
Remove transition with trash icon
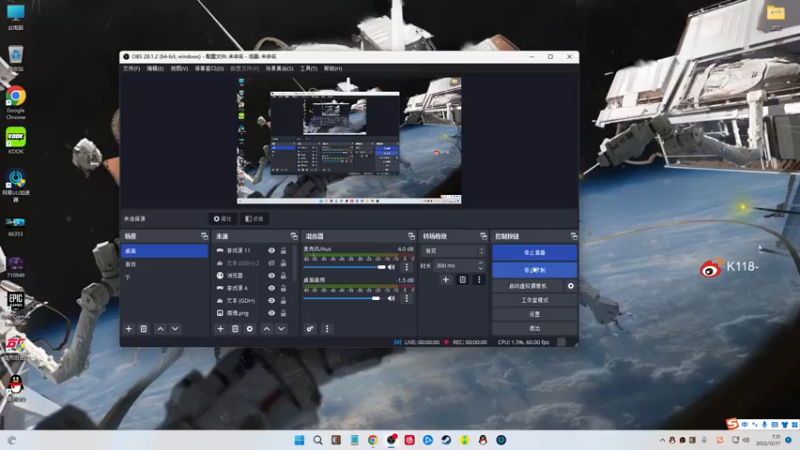pos(462,280)
